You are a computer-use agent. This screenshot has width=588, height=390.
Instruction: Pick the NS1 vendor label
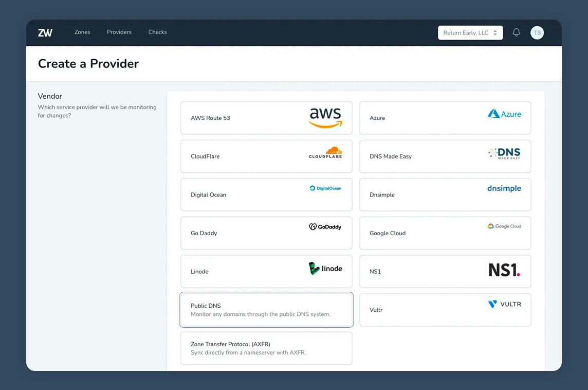pos(375,271)
